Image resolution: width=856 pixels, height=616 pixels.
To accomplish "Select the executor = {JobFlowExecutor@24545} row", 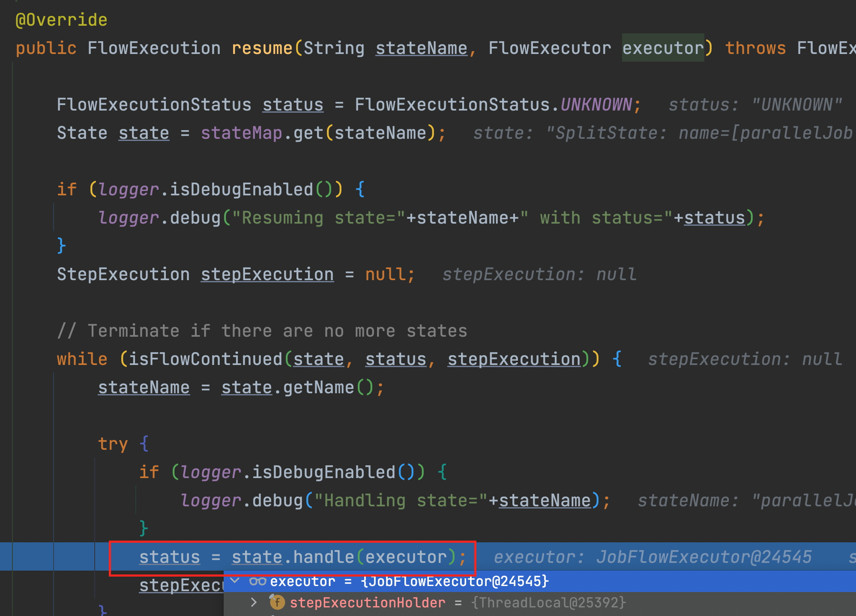I will (409, 581).
